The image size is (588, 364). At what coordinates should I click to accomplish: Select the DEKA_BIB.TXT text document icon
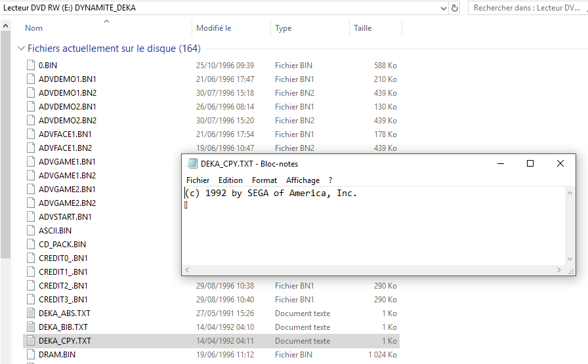[x=31, y=327]
